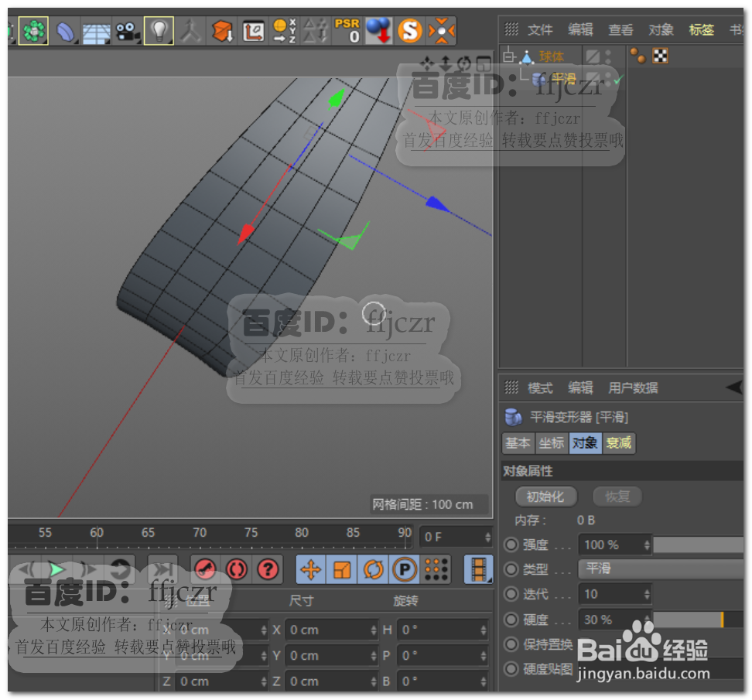Switch to the 基本 tab
Screen dimensions: 752x700
518,443
